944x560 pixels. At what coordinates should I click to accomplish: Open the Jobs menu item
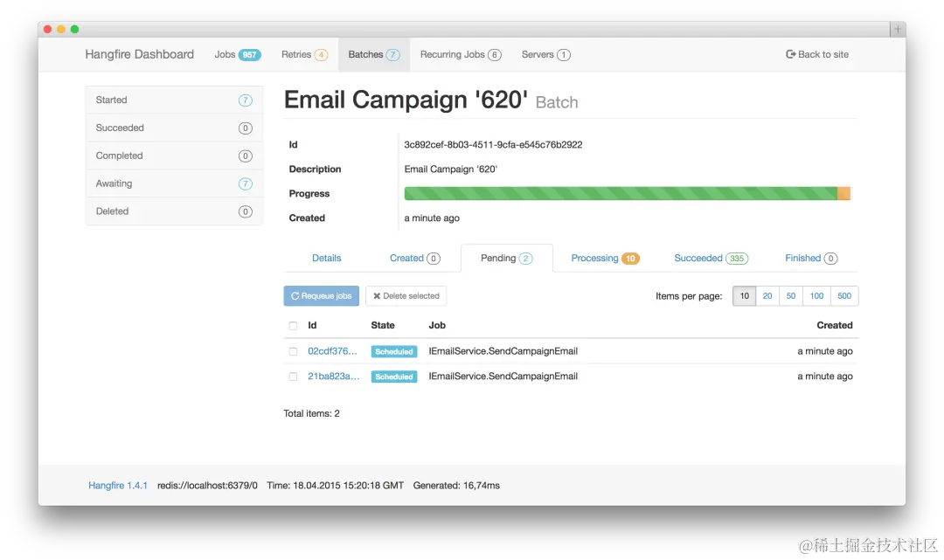[x=237, y=54]
